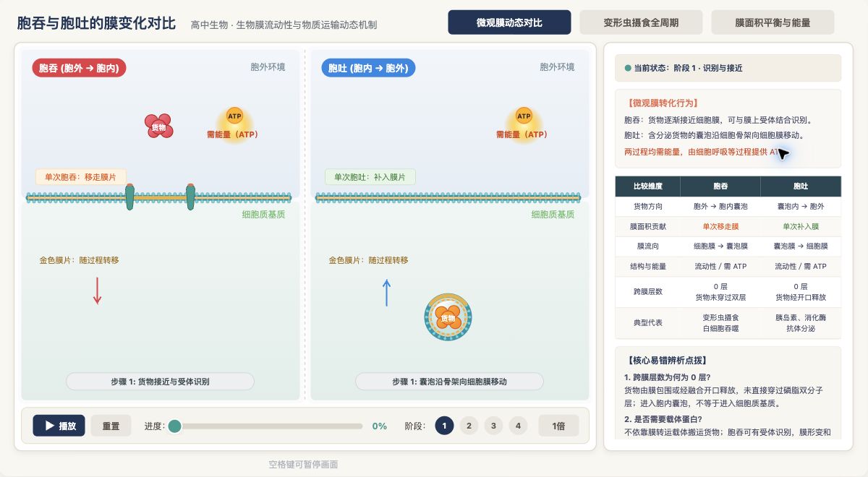Click the left membrane receptor protein
Screen dimensions: 868x477
tap(129, 197)
